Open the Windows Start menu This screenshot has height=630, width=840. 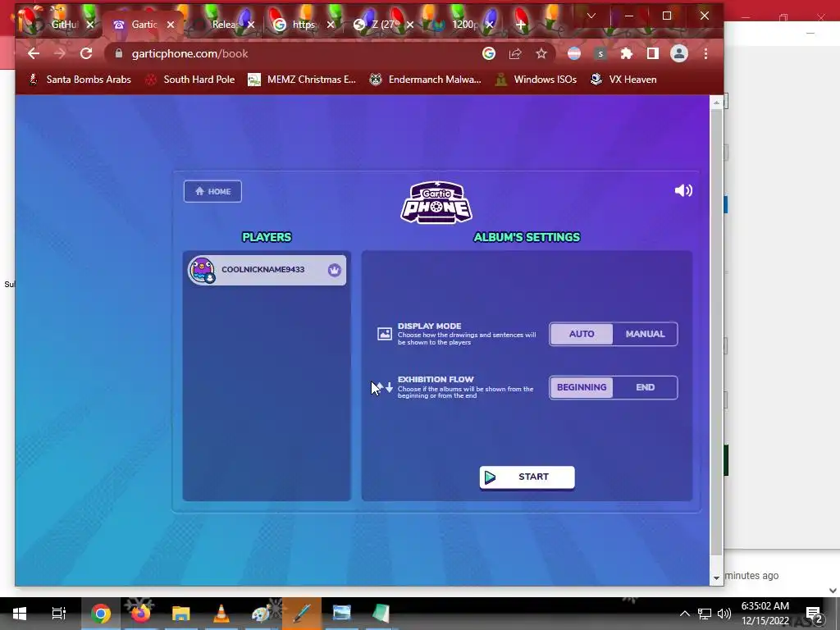tap(20, 614)
